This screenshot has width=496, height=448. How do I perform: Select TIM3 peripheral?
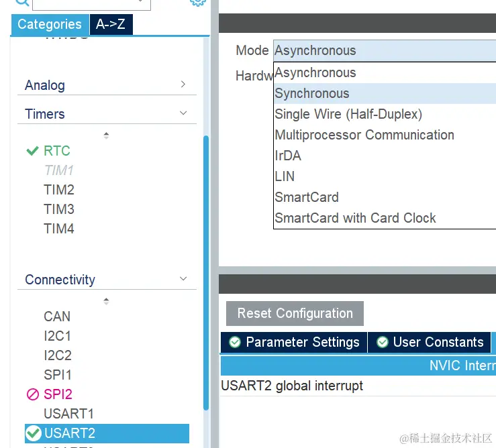[x=59, y=209]
